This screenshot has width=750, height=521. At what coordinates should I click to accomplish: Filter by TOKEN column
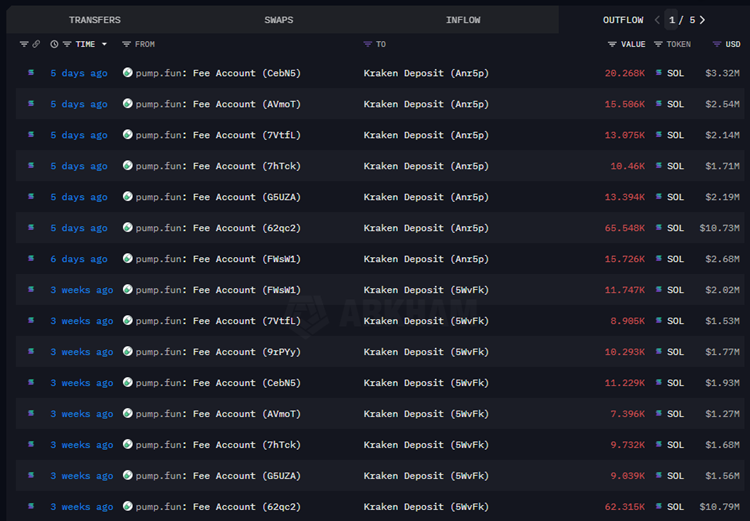coord(658,44)
